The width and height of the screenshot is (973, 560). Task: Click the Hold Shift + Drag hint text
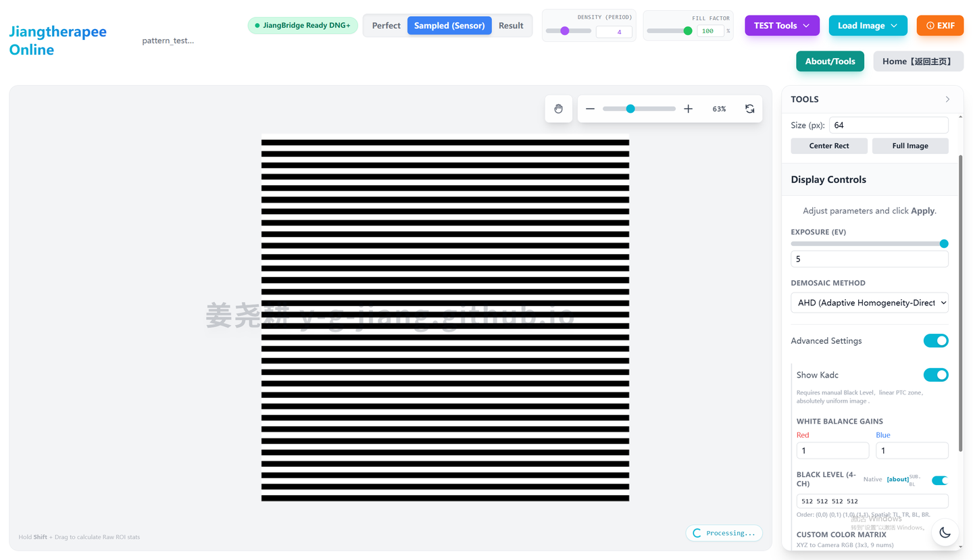coord(79,537)
